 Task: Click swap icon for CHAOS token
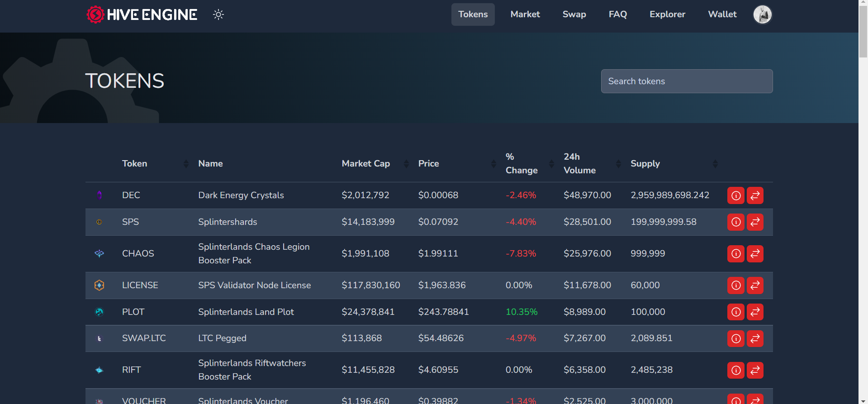(755, 254)
